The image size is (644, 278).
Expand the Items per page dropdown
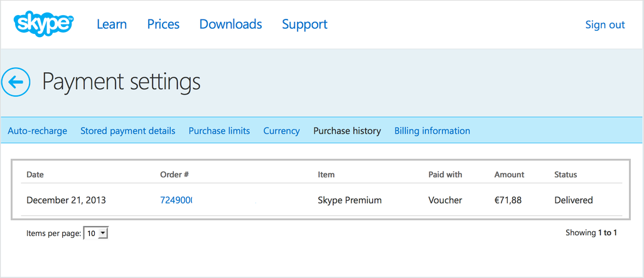coord(95,233)
